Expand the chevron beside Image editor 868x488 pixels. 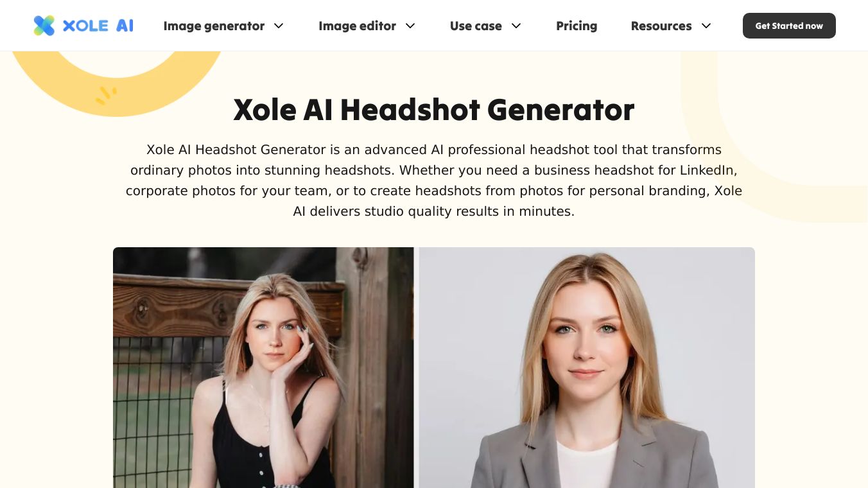tap(410, 26)
